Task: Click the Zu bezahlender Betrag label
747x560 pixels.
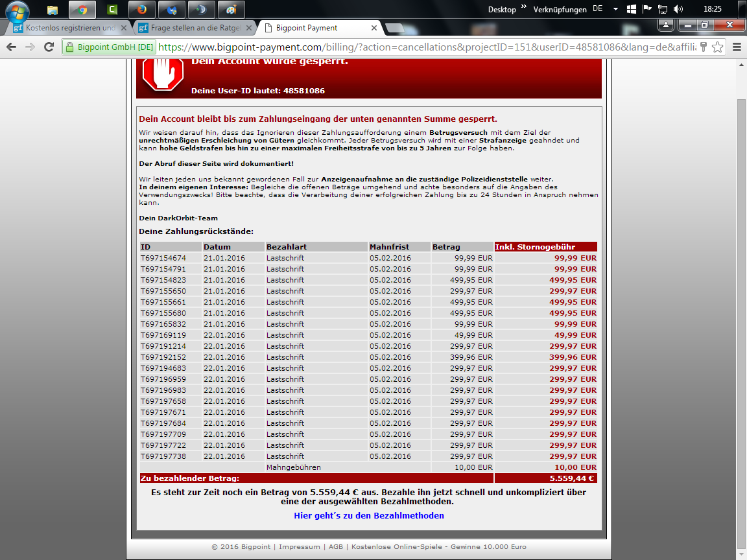Action: click(x=189, y=478)
